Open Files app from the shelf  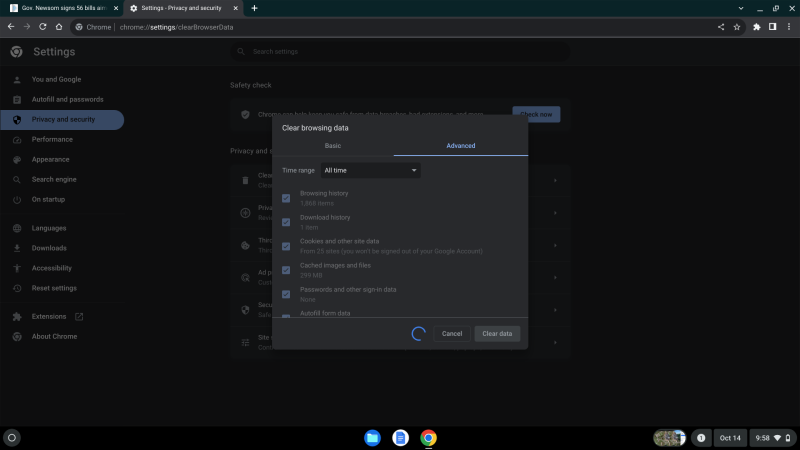click(372, 437)
